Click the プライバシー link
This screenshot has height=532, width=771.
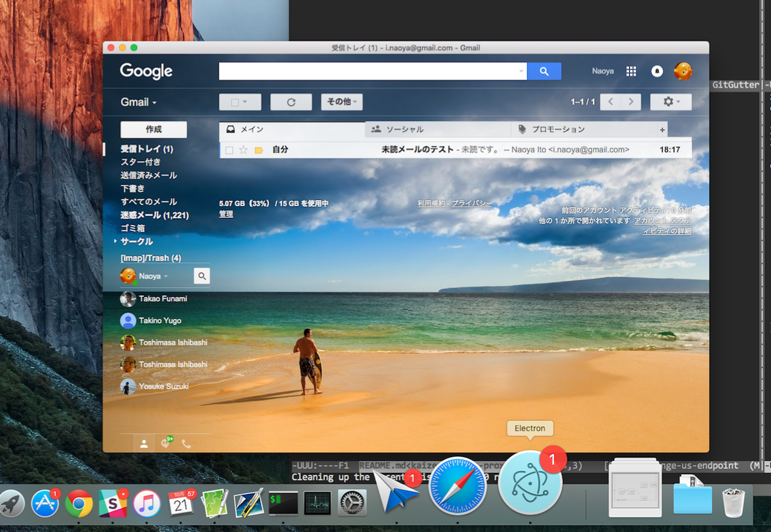[x=472, y=203]
